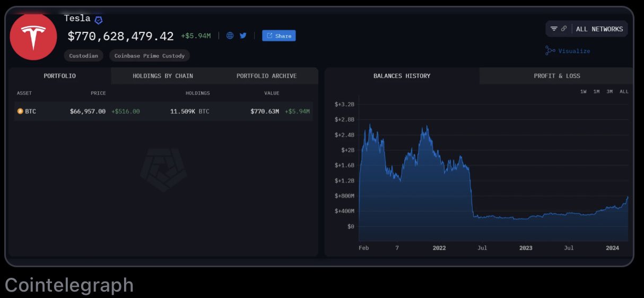Viewport: 644px width, 298px height.
Task: Select the ALL chart time range
Action: pos(624,91)
